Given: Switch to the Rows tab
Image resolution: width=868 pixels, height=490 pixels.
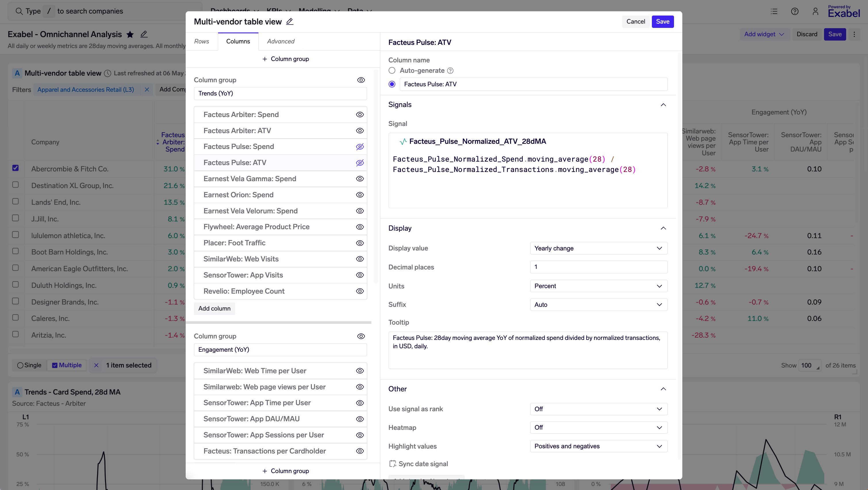Looking at the screenshot, I should pos(201,41).
